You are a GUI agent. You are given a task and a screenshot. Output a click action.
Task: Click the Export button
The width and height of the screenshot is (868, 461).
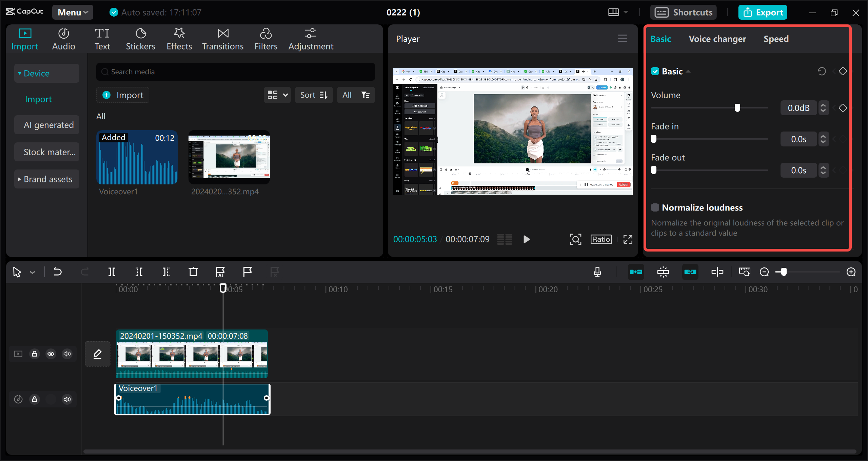click(763, 12)
